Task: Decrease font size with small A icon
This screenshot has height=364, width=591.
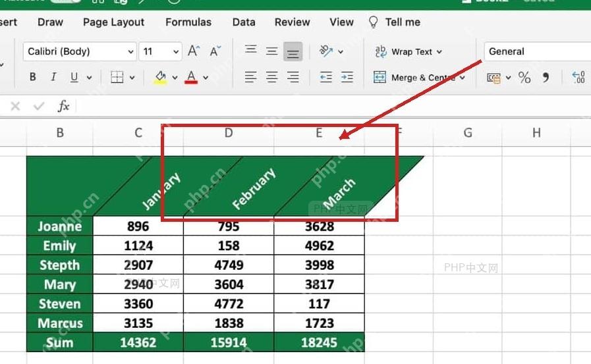Action: point(215,51)
